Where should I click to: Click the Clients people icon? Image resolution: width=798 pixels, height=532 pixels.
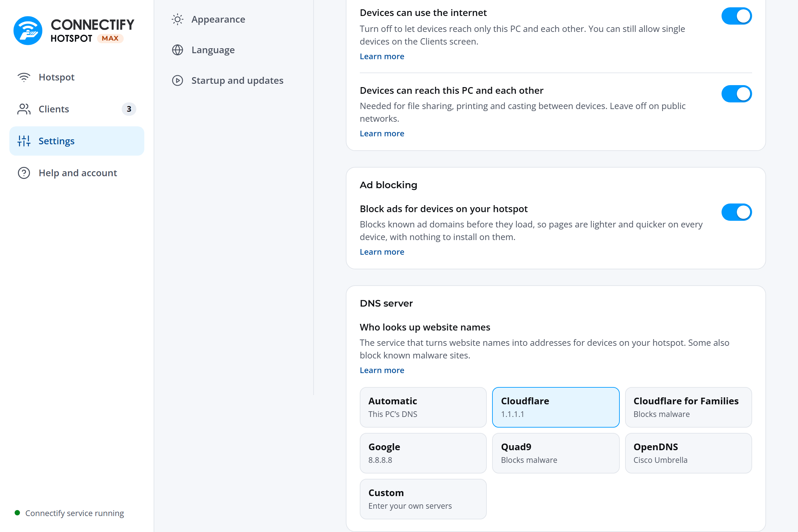click(x=24, y=109)
